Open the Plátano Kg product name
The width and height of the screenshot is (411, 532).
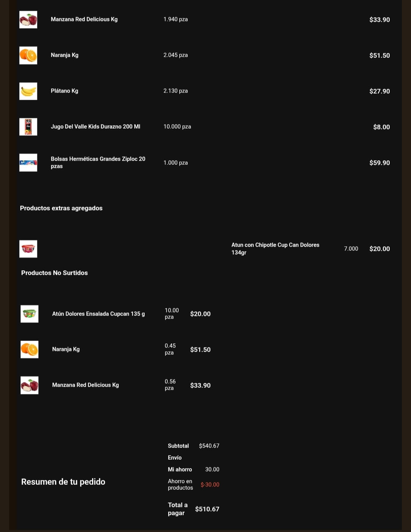point(64,91)
